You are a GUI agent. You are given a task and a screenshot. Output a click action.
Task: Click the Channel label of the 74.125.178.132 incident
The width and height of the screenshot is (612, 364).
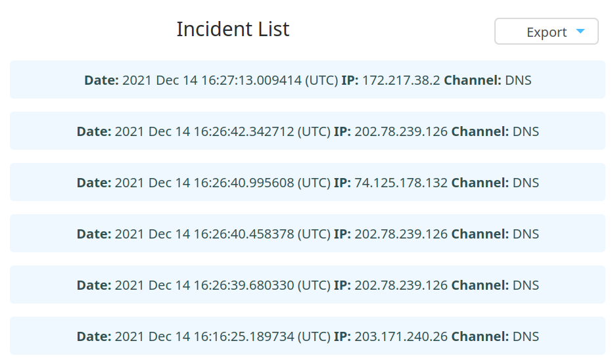coord(480,183)
